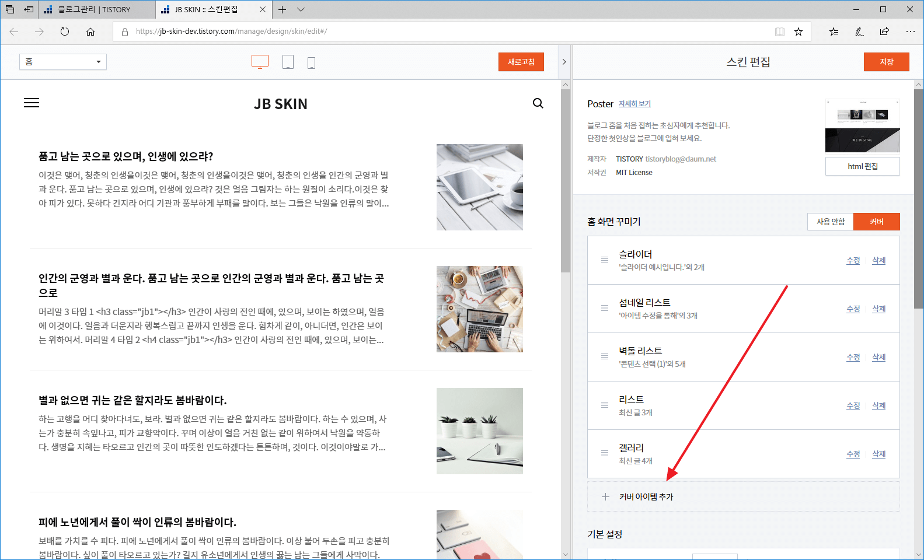Viewport: 924px width, 560px height.
Task: Select the mobile phone preview icon
Action: tap(311, 62)
